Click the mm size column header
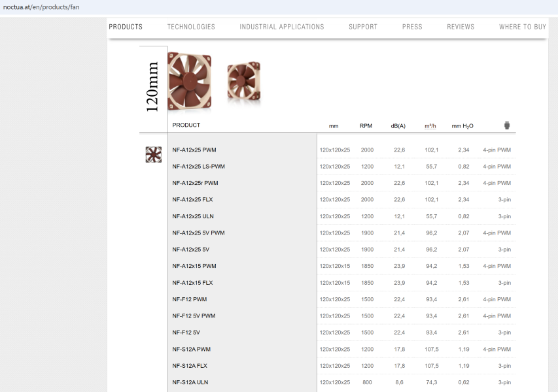The height and width of the screenshot is (392, 558). click(334, 126)
